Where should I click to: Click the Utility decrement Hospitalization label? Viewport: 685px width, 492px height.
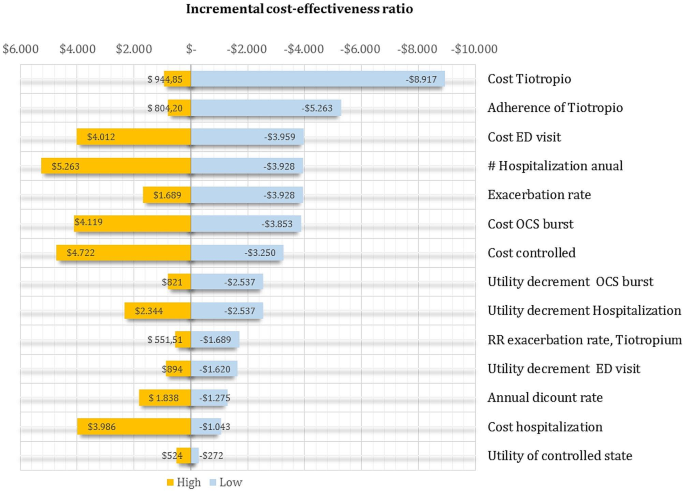coord(584,311)
